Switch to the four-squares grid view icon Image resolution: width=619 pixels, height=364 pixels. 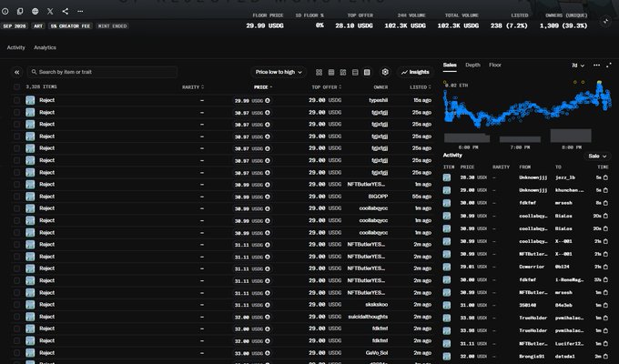click(319, 72)
